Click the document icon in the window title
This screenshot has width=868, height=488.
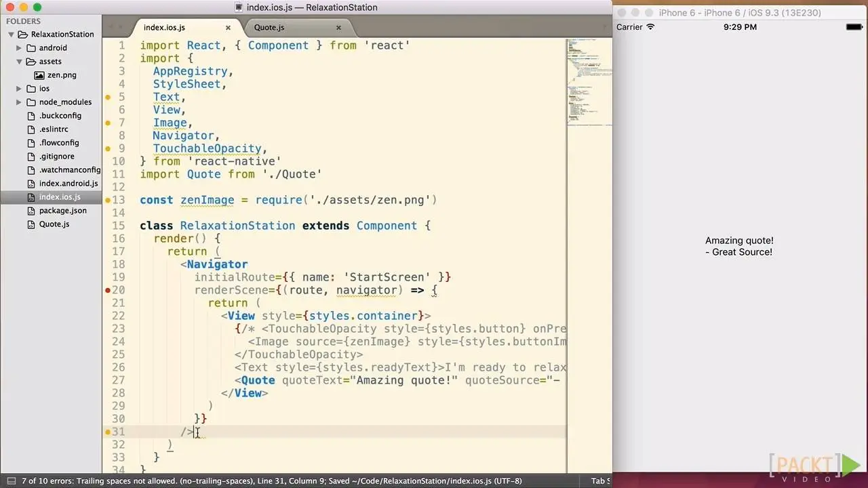238,7
